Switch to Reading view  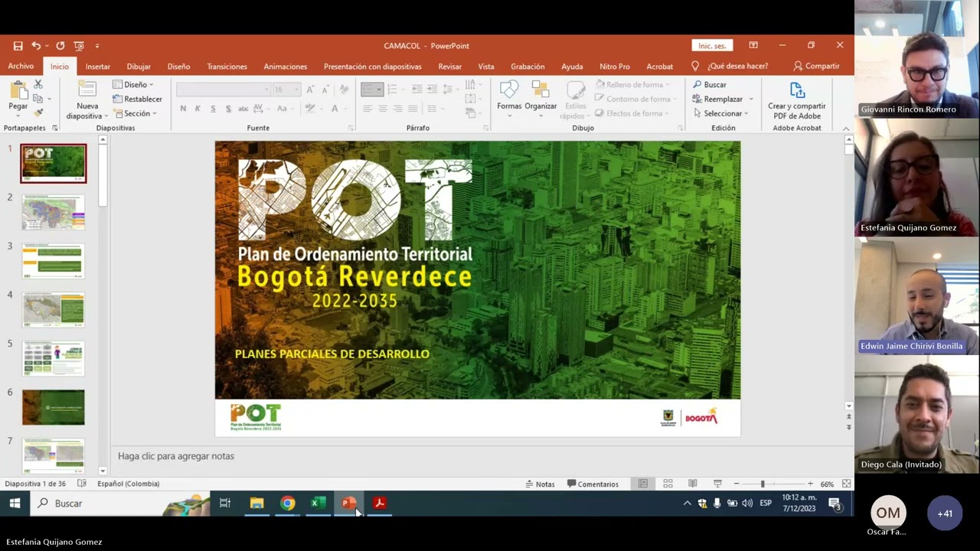pyautogui.click(x=693, y=484)
